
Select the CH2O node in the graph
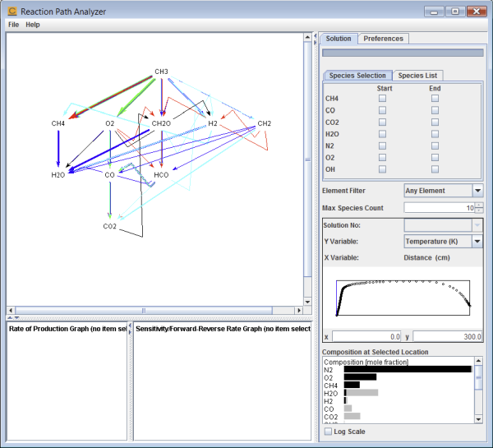pos(161,123)
